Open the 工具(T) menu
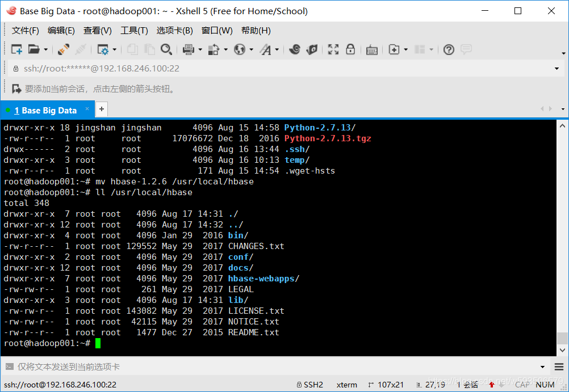This screenshot has height=392, width=569. pos(134,31)
